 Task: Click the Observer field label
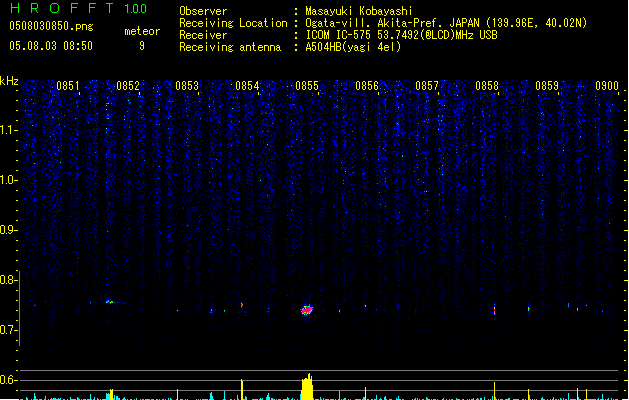(x=203, y=11)
